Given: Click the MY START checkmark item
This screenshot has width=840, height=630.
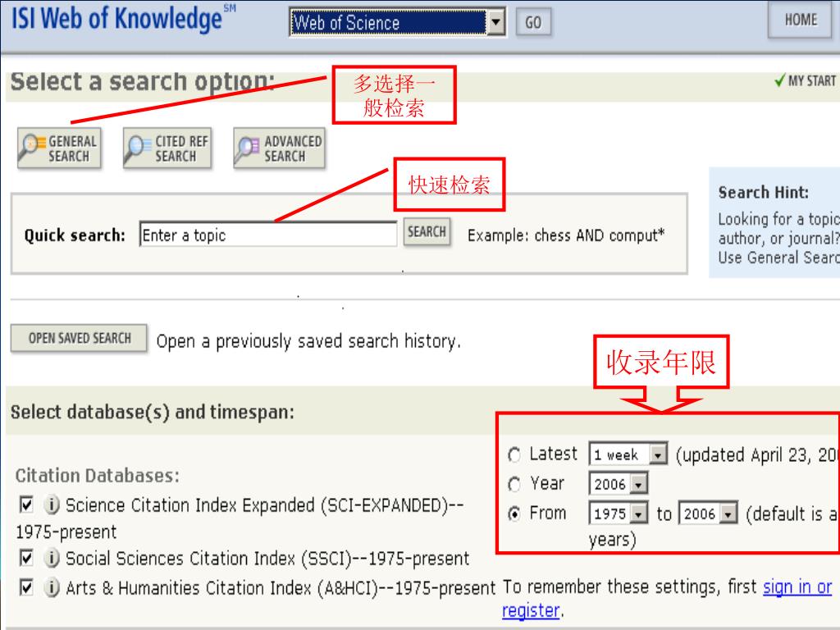Looking at the screenshot, I should [x=806, y=81].
